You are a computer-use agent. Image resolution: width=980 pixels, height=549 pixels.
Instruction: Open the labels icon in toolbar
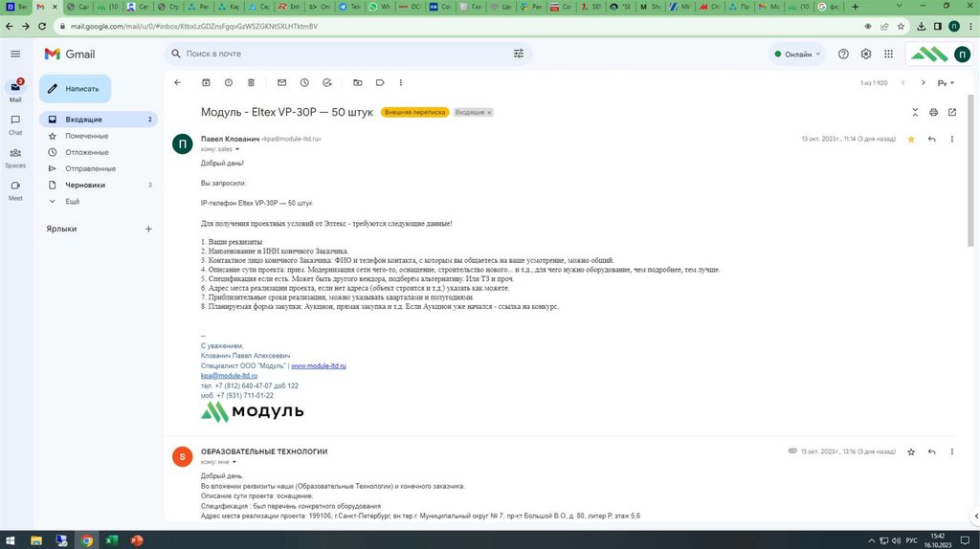point(380,82)
